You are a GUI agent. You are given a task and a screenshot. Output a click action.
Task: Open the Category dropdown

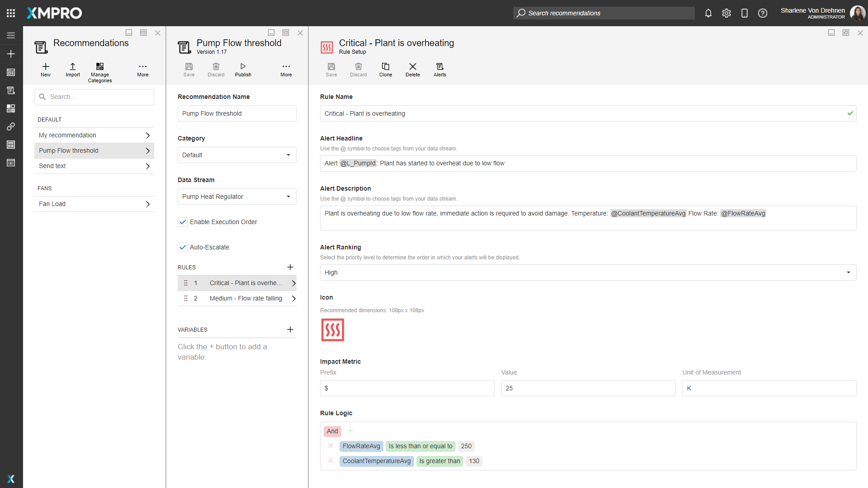(237, 155)
